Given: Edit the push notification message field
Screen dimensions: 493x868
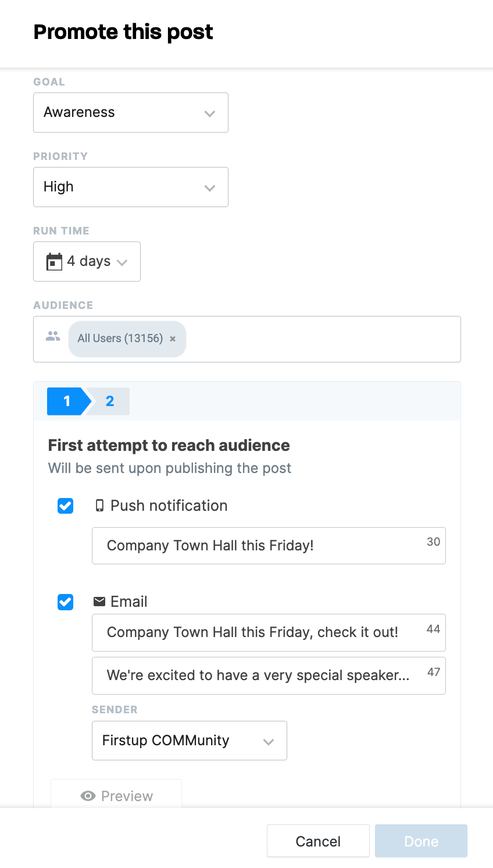Looking at the screenshot, I should [x=269, y=546].
